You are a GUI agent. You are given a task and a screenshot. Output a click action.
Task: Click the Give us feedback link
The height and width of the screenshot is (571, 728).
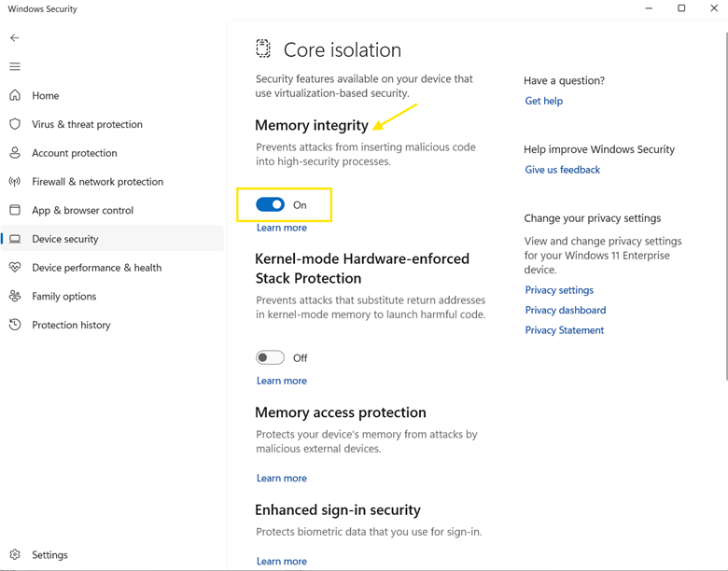[x=562, y=170]
